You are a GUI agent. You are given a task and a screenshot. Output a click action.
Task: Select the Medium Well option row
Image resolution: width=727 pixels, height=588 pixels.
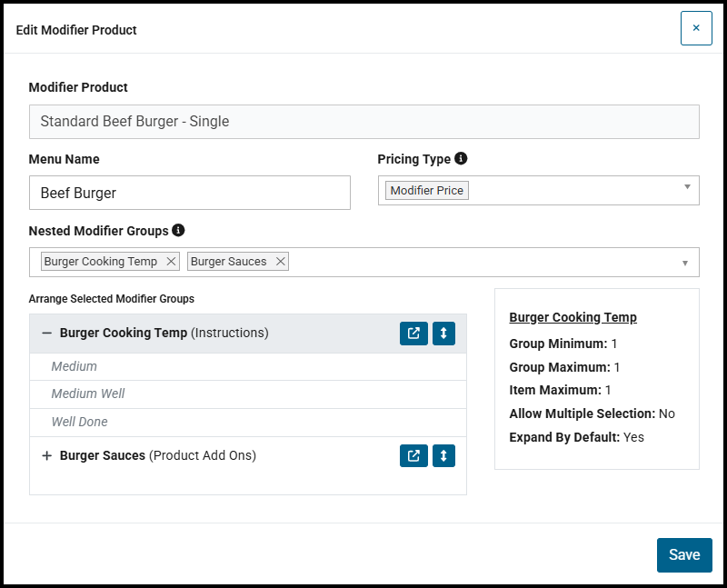[x=248, y=394]
